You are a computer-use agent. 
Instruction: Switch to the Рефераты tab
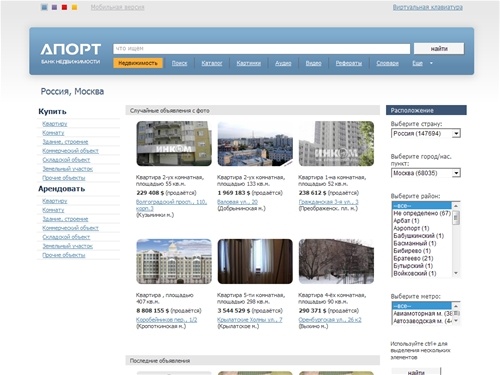[349, 63]
